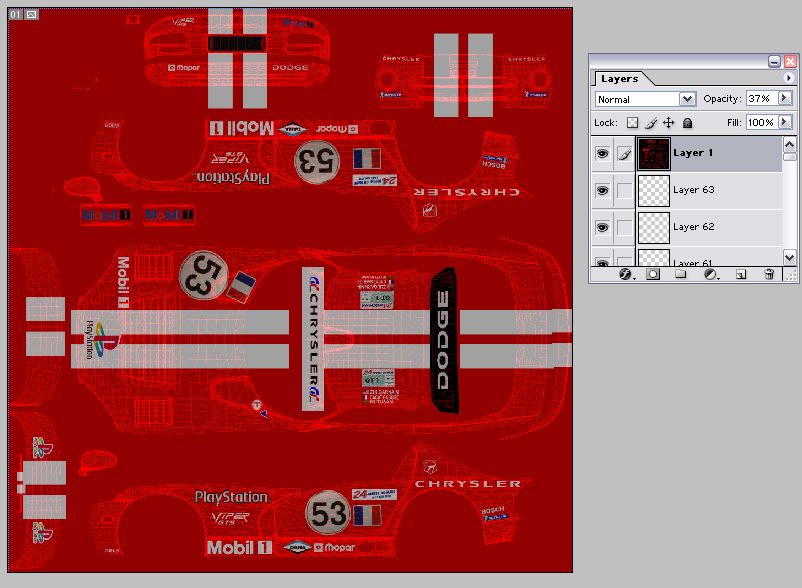Enable lock transparent pixels
Viewport: 802px width, 588px height.
point(632,122)
